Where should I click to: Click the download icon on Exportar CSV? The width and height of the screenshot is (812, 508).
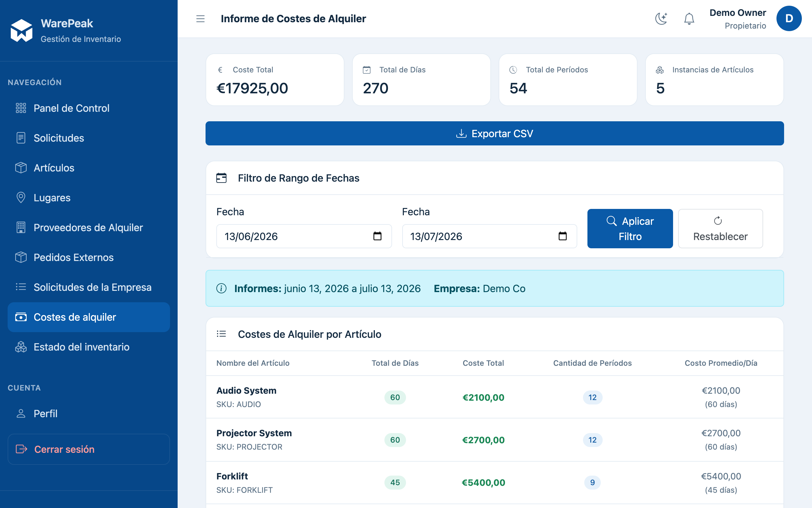tap(462, 133)
